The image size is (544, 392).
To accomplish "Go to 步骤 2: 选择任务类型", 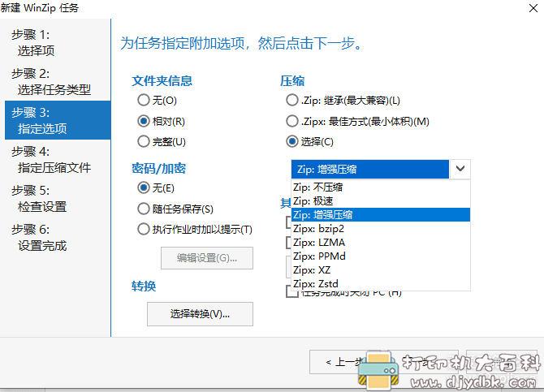I will (58, 81).
